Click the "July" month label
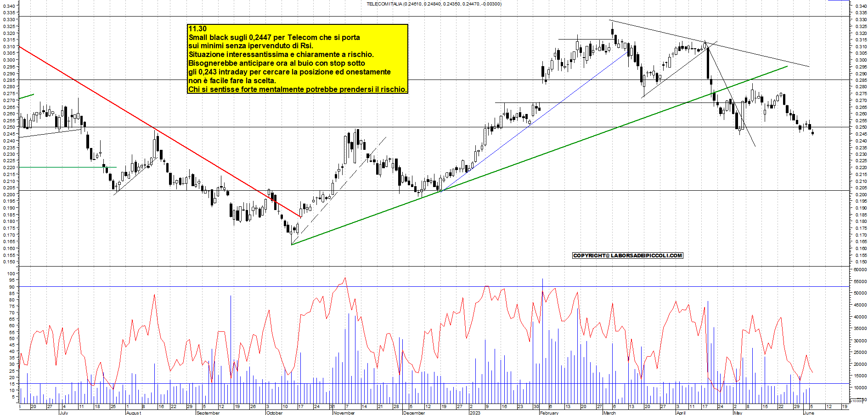868x415 pixels. [x=64, y=413]
